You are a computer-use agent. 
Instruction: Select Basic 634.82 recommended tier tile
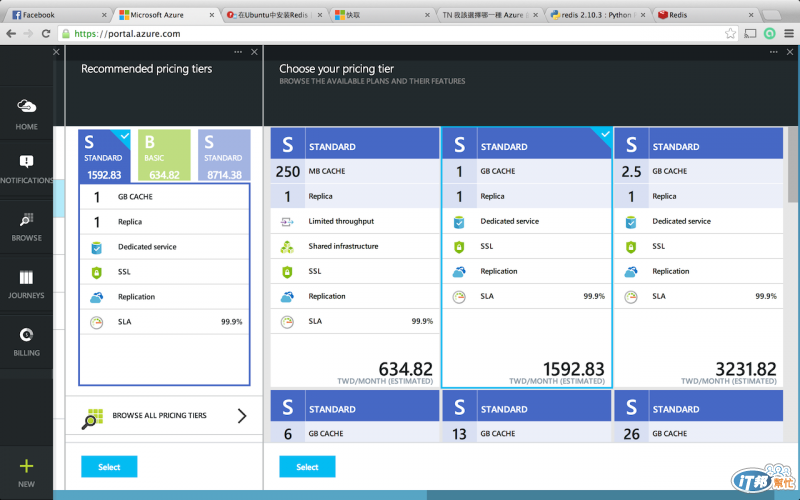tap(164, 156)
